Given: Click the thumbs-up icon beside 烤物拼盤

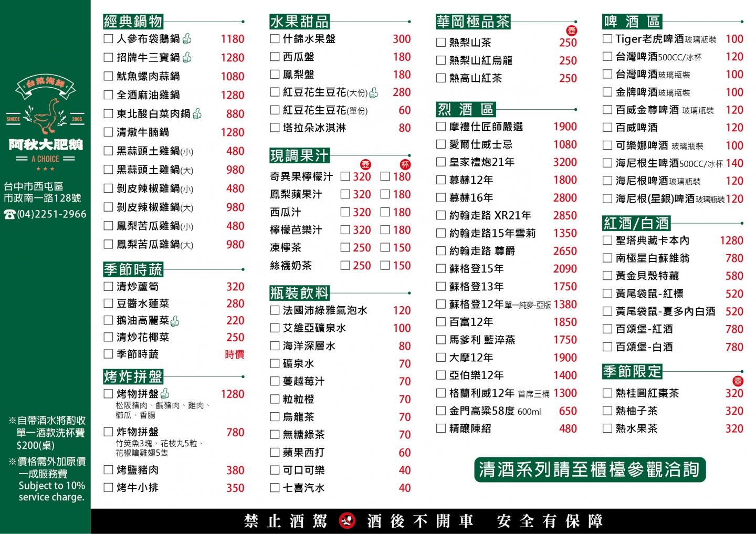Looking at the screenshot, I should [x=165, y=393].
